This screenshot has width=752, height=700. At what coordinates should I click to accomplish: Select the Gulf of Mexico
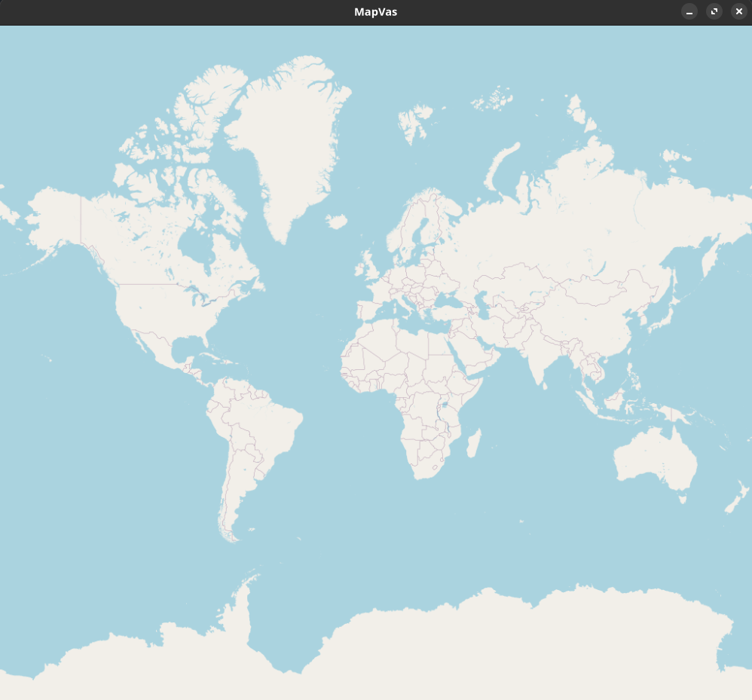183,350
